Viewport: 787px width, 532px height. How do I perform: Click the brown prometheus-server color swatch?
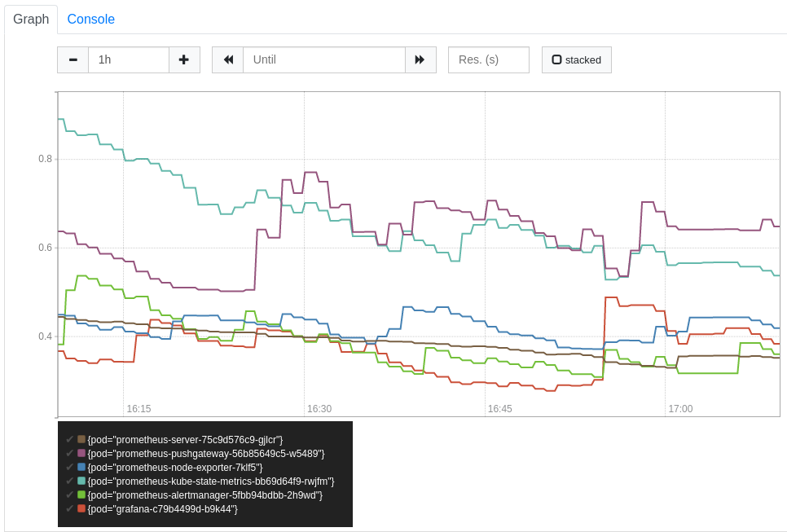pyautogui.click(x=81, y=439)
